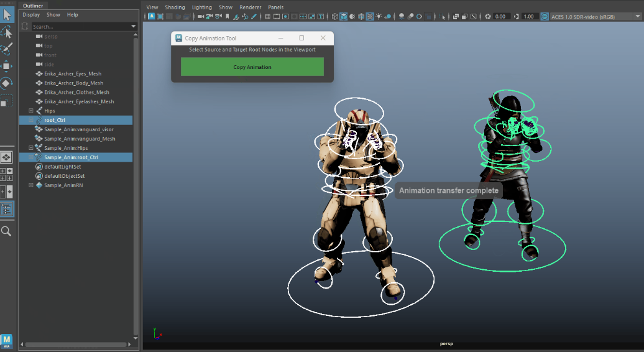
Task: Select defaultObjectSet in the Outliner
Action: click(65, 176)
